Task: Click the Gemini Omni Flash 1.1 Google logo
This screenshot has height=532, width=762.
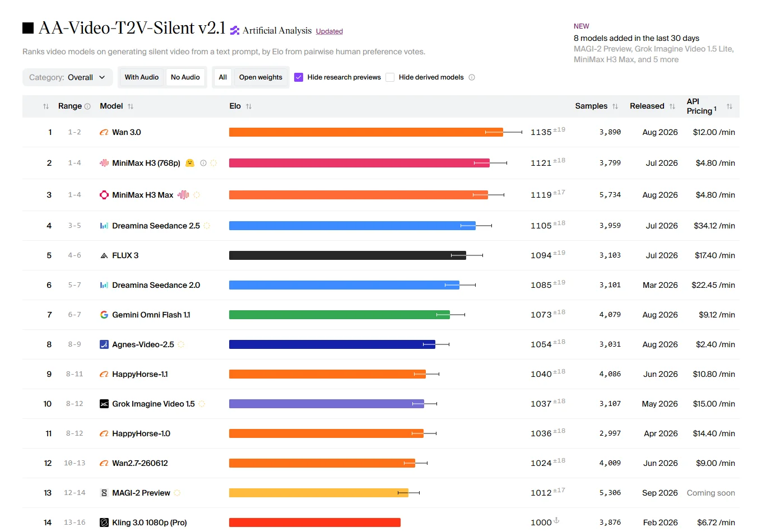Action: pyautogui.click(x=104, y=315)
